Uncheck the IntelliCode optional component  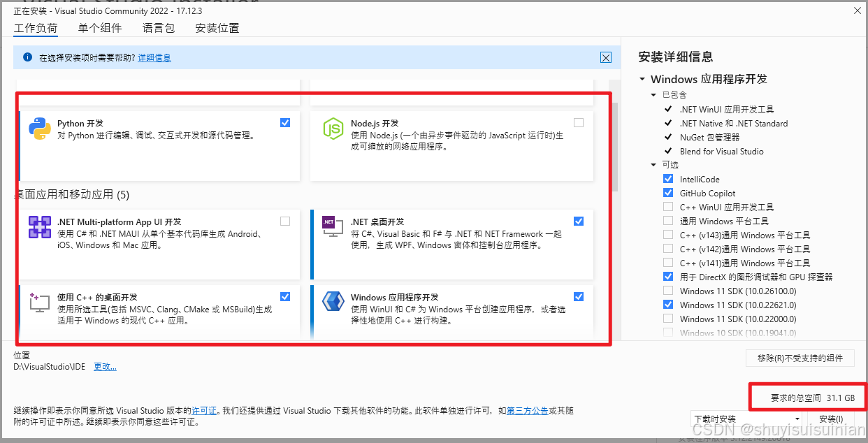[668, 179]
